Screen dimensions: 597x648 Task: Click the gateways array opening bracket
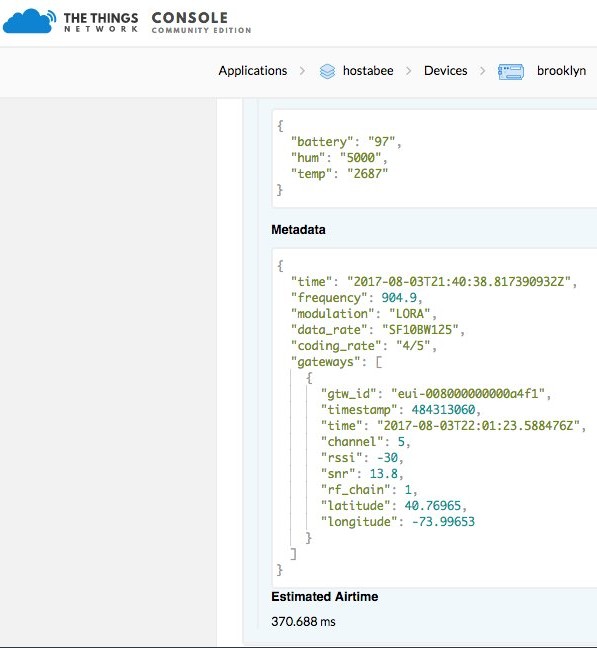click(x=378, y=362)
